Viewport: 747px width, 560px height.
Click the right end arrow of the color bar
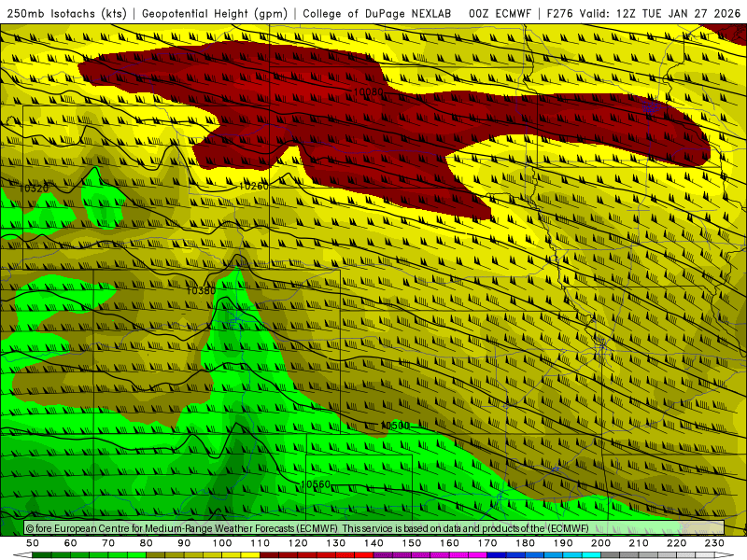pyautogui.click(x=725, y=555)
